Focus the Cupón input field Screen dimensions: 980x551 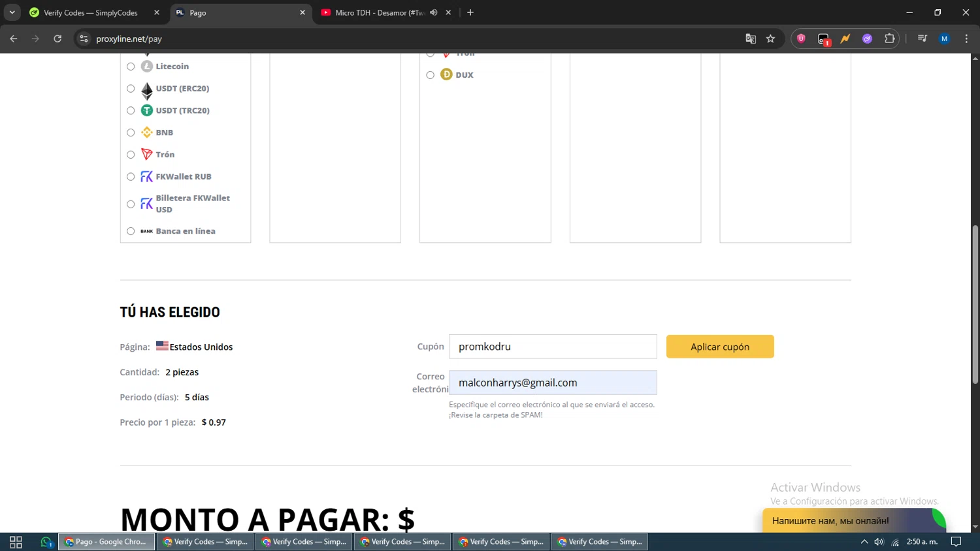coord(553,347)
